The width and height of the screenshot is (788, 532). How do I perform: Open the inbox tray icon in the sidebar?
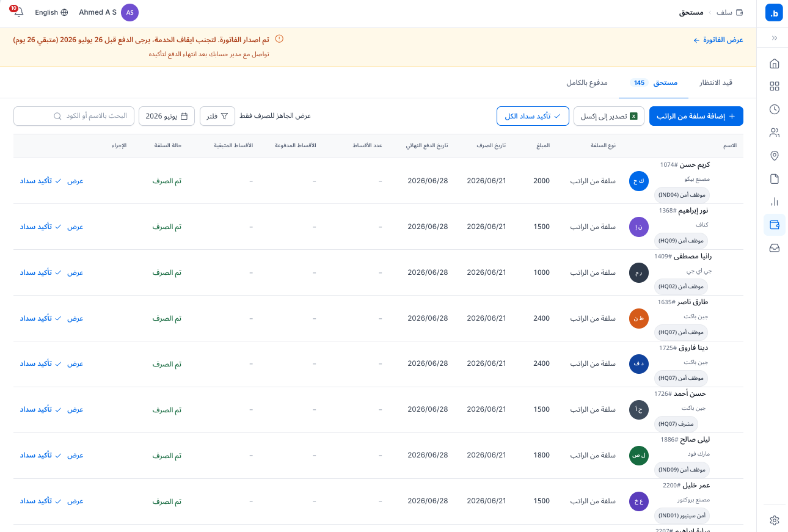pos(775,248)
